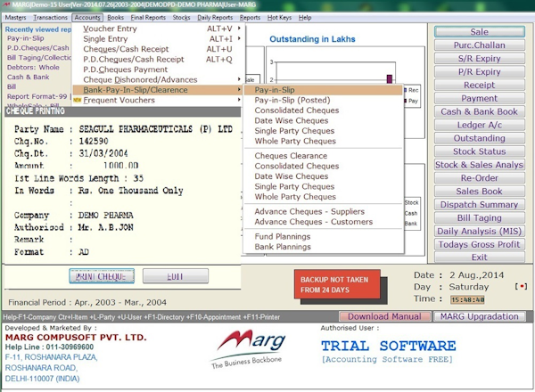
Task: Expand the Voucher Entry submenu arrow
Action: [x=239, y=29]
